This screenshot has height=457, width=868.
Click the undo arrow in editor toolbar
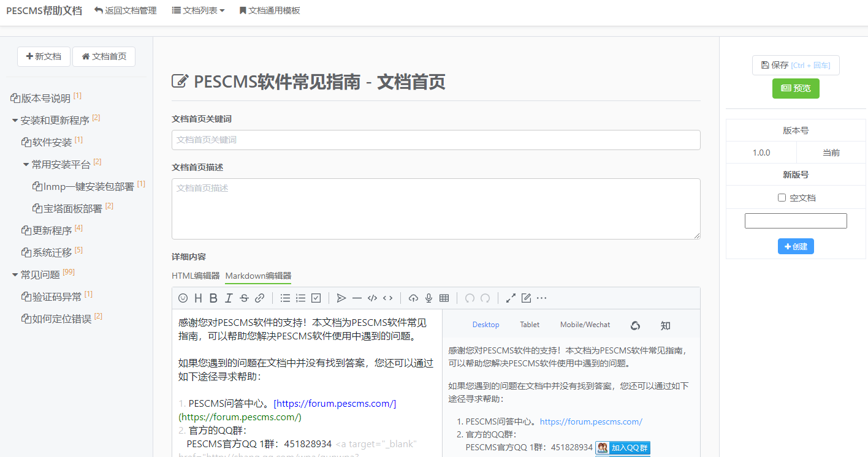click(x=470, y=298)
